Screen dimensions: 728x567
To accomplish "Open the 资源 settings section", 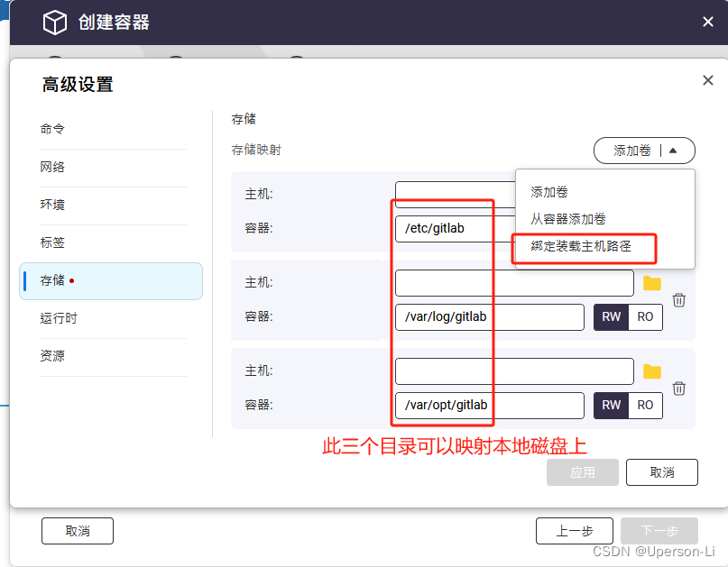I will click(113, 356).
